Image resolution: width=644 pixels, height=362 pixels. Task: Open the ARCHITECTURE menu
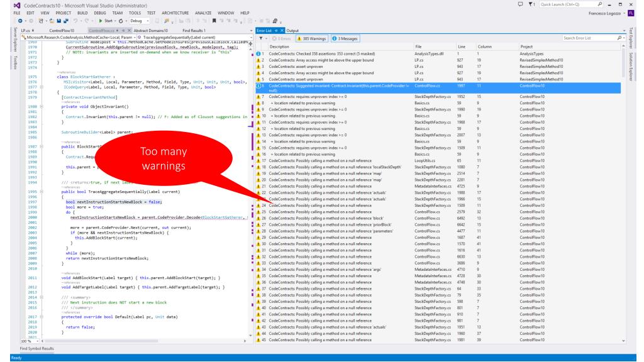click(175, 13)
